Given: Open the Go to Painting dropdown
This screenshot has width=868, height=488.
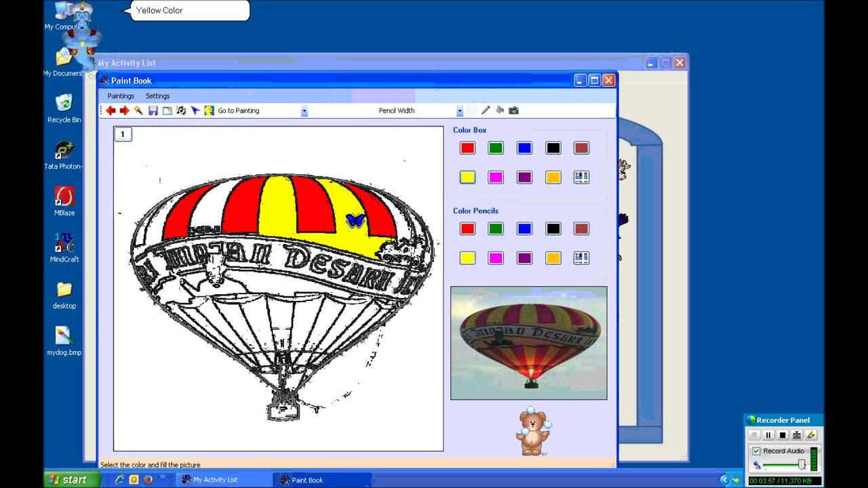Looking at the screenshot, I should pos(304,111).
